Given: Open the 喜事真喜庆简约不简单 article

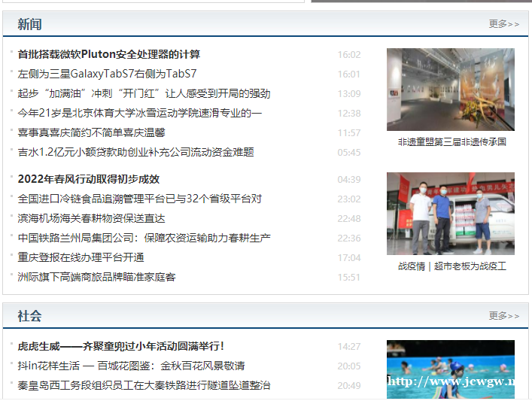Looking at the screenshot, I should (91, 132).
